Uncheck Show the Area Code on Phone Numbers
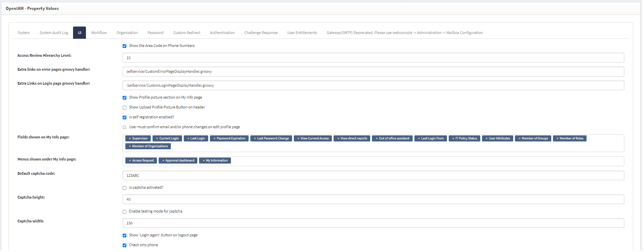Viewport: 644px width, 252px height. 124,46
